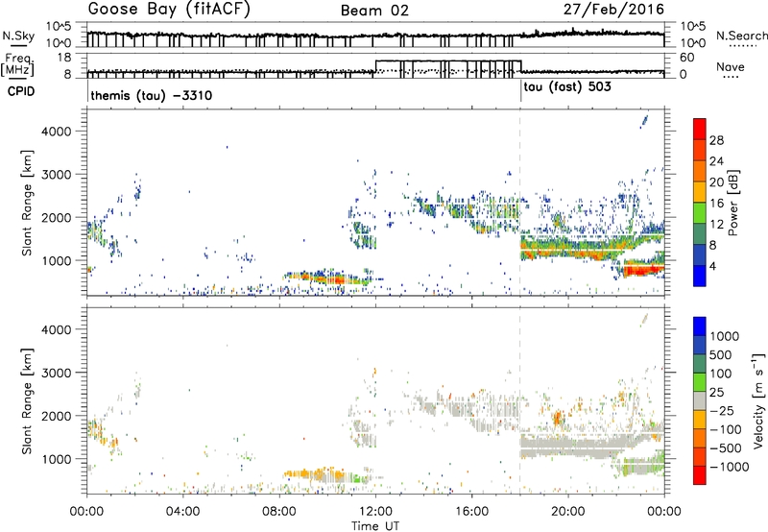Click the 'tau (fast) 503' text
Viewport: 768px width, 532px height.
567,87
